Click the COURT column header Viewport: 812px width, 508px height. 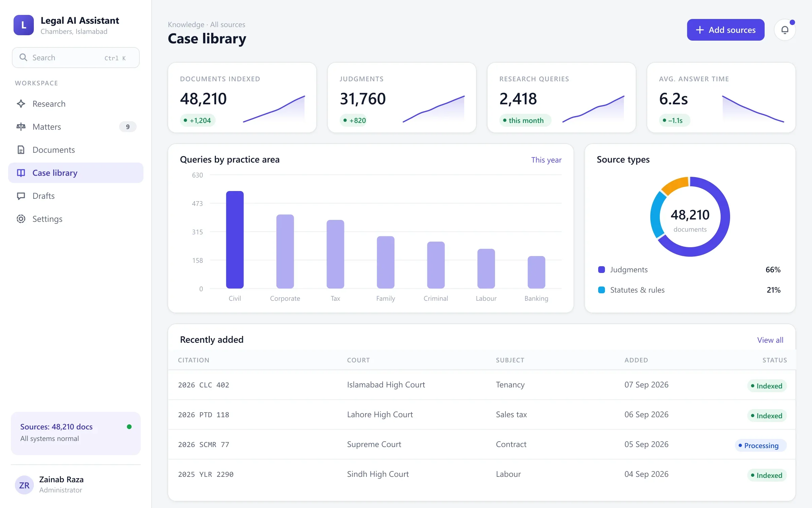358,360
